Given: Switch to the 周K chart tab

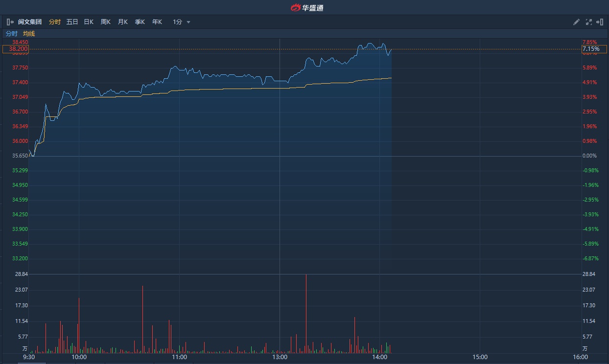Looking at the screenshot, I should click(x=106, y=22).
